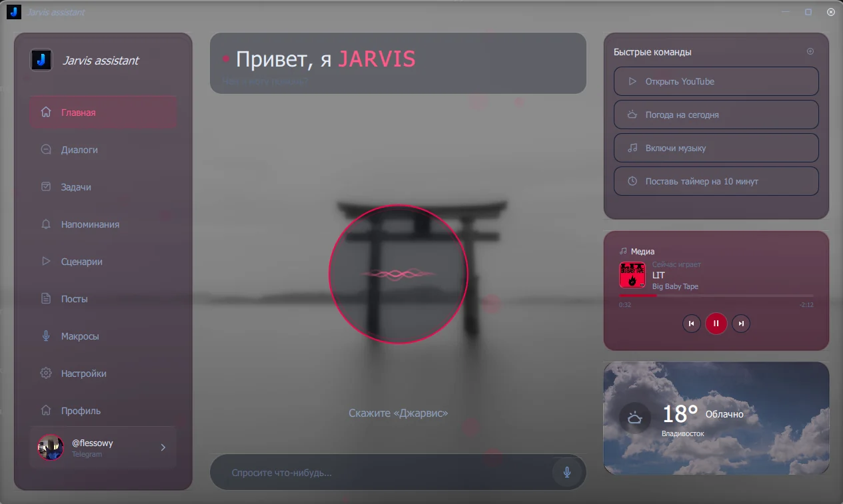Go back to the previous track

click(691, 324)
